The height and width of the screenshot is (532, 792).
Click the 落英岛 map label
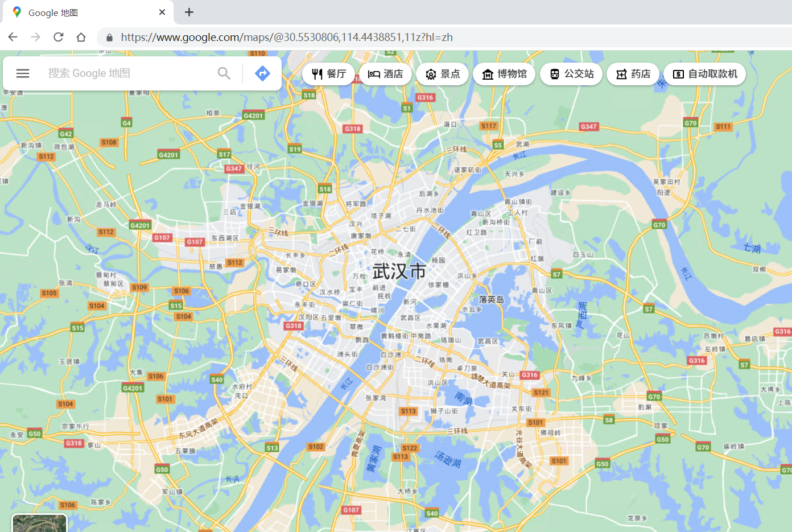point(492,299)
